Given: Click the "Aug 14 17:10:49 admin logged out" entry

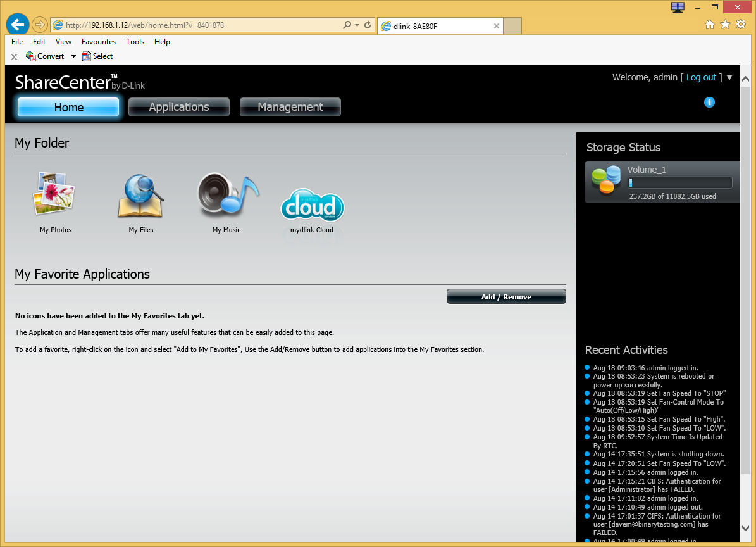Looking at the screenshot, I should pos(648,507).
